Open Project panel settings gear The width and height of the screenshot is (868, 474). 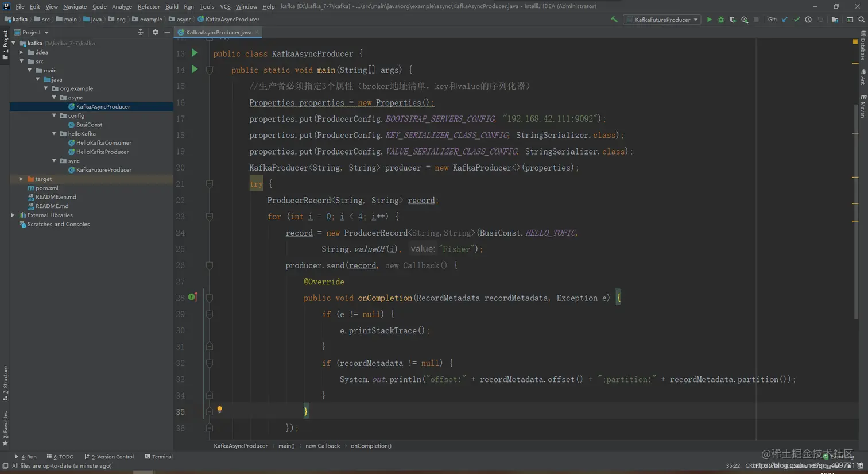[155, 32]
